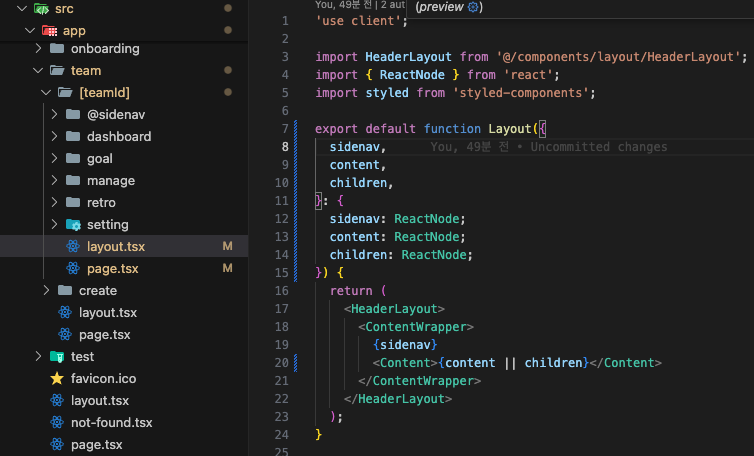Open the test folder

pyautogui.click(x=82, y=356)
